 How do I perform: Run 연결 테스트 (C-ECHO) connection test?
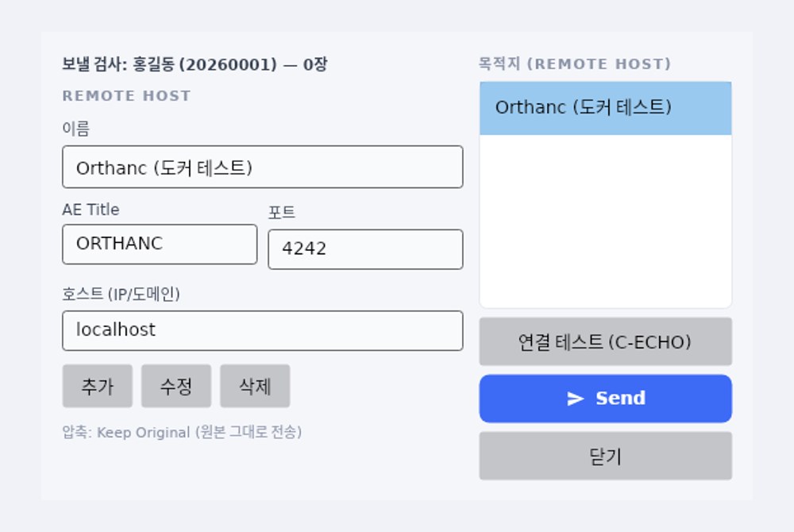[x=606, y=341]
